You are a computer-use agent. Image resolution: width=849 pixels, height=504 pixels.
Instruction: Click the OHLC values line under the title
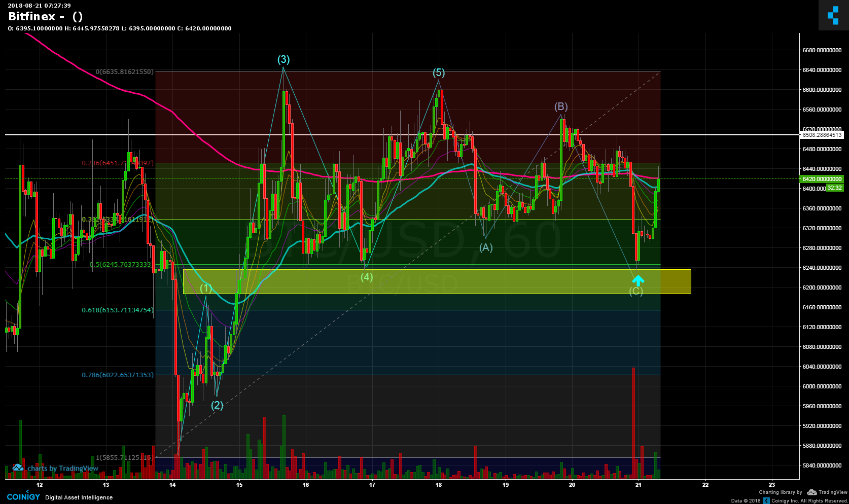[x=120, y=28]
